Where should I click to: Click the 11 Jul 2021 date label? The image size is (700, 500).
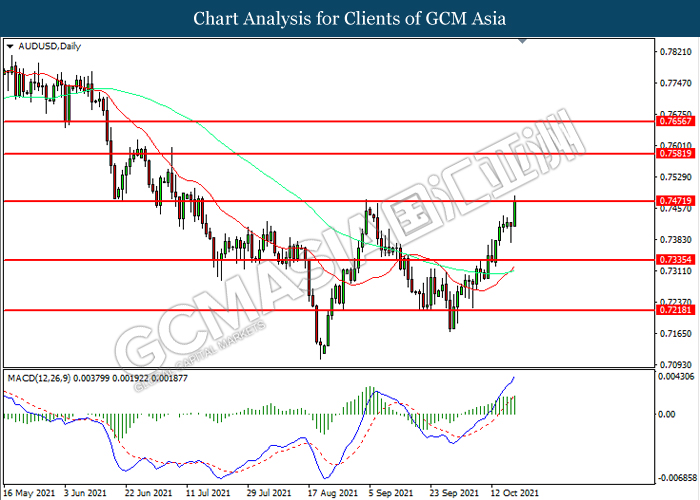(208, 493)
